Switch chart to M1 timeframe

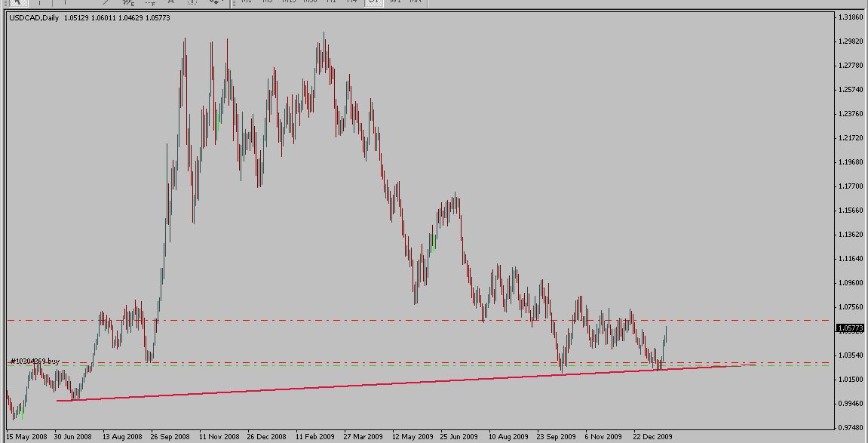tap(246, 2)
